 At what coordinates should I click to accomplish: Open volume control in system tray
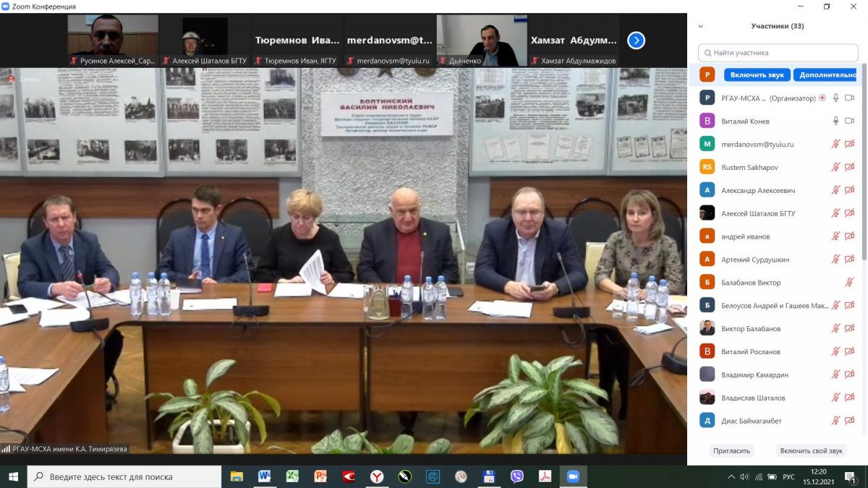pos(744,476)
